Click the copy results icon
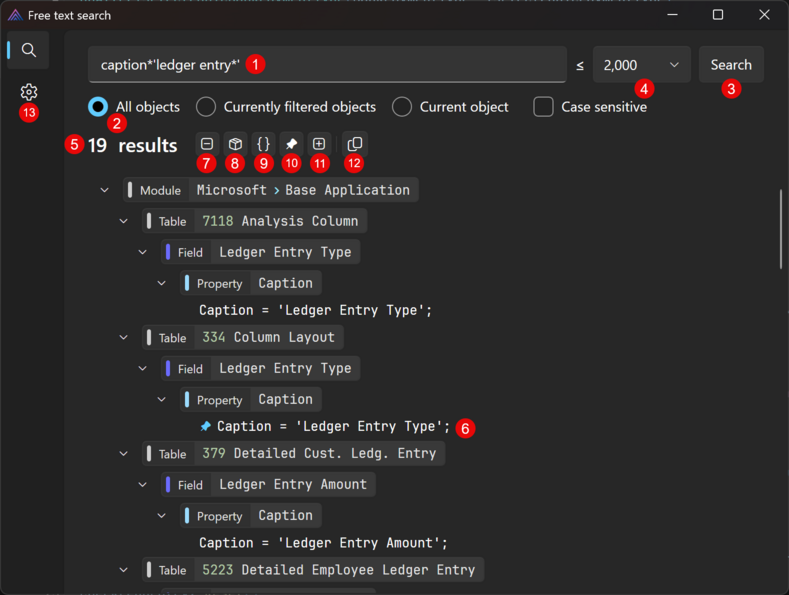This screenshot has width=789, height=595. (354, 144)
